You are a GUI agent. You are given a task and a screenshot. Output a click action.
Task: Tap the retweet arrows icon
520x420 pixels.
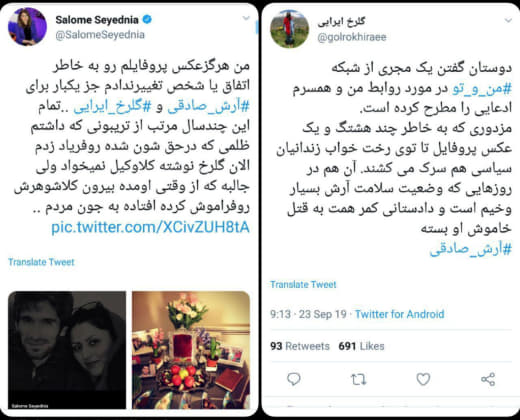pyautogui.click(x=359, y=379)
